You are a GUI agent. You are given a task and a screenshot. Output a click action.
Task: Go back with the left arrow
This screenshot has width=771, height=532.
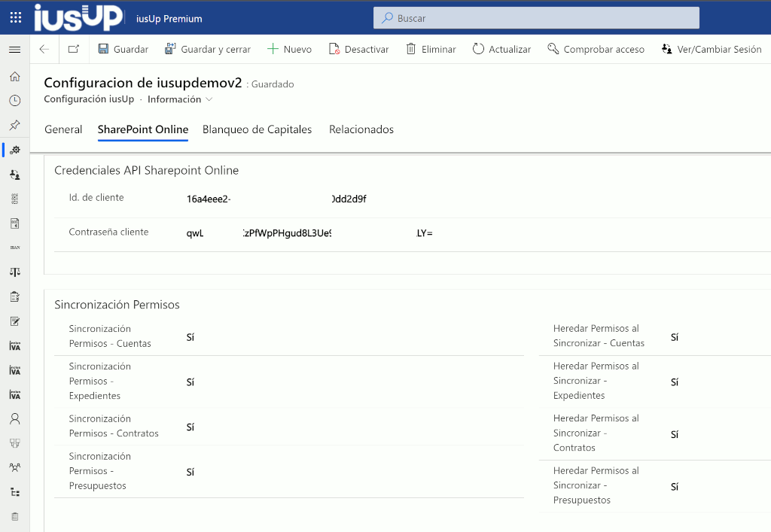pos(44,49)
